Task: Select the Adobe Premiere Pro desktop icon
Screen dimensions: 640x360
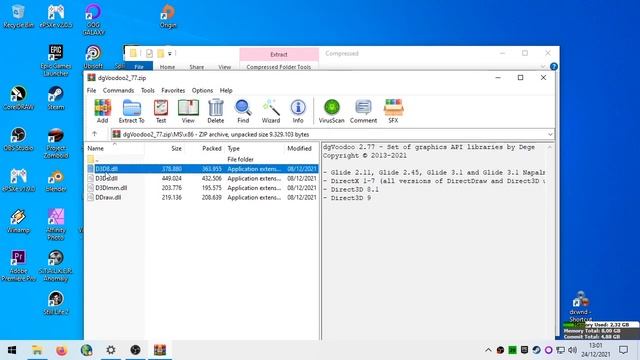Action: [18, 266]
